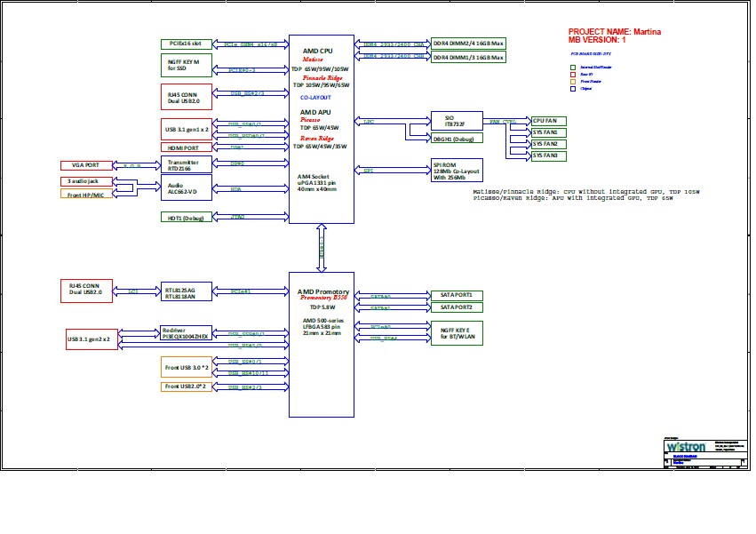This screenshot has height=534, width=756.
Task: Select the AMD APU heading text
Action: click(x=315, y=112)
